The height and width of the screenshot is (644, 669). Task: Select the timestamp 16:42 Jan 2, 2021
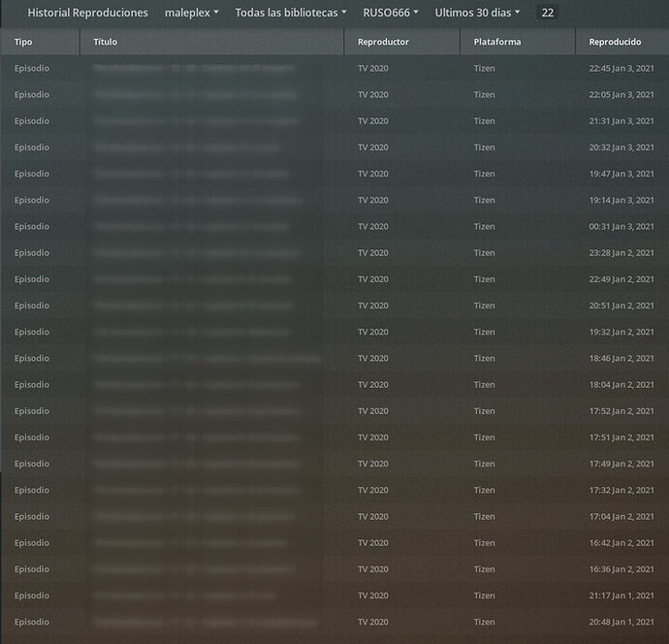click(621, 543)
